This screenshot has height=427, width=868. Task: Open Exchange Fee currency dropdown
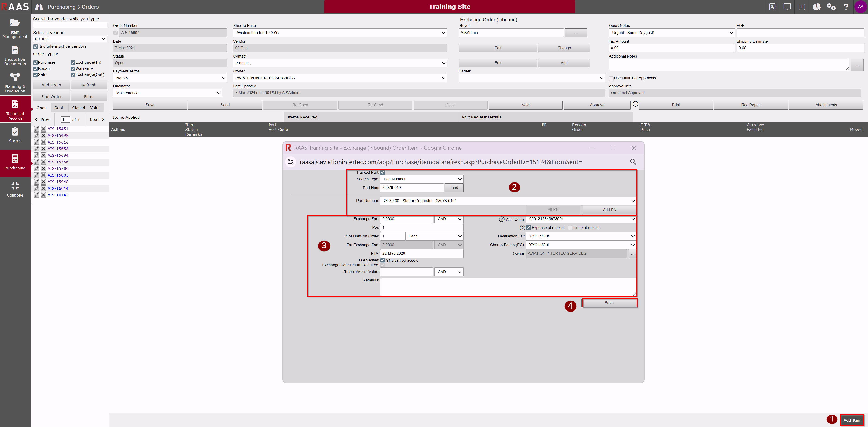pos(449,219)
